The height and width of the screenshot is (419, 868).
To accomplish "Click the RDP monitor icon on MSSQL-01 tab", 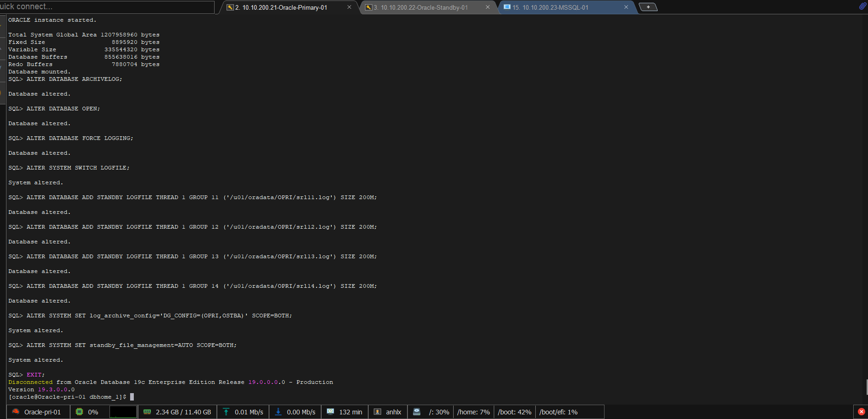I will pyautogui.click(x=507, y=7).
